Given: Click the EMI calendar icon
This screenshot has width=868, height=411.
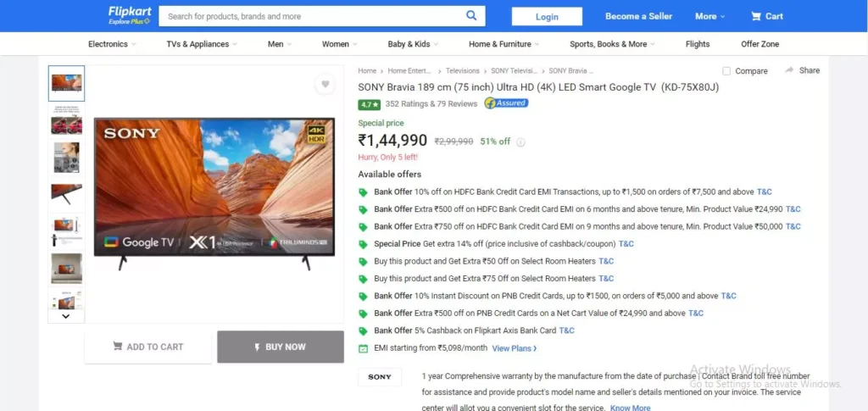Looking at the screenshot, I should (x=363, y=348).
